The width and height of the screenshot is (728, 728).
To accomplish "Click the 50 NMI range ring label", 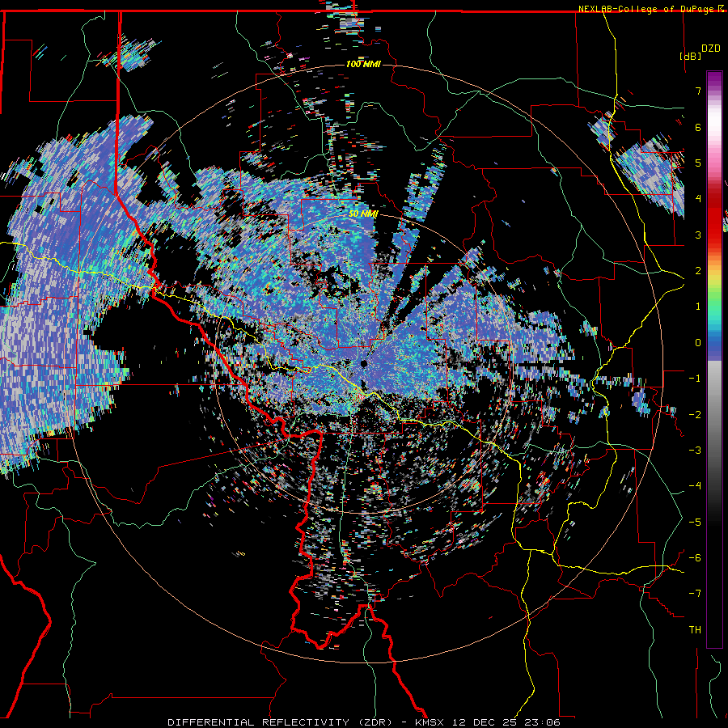I will click(x=363, y=214).
